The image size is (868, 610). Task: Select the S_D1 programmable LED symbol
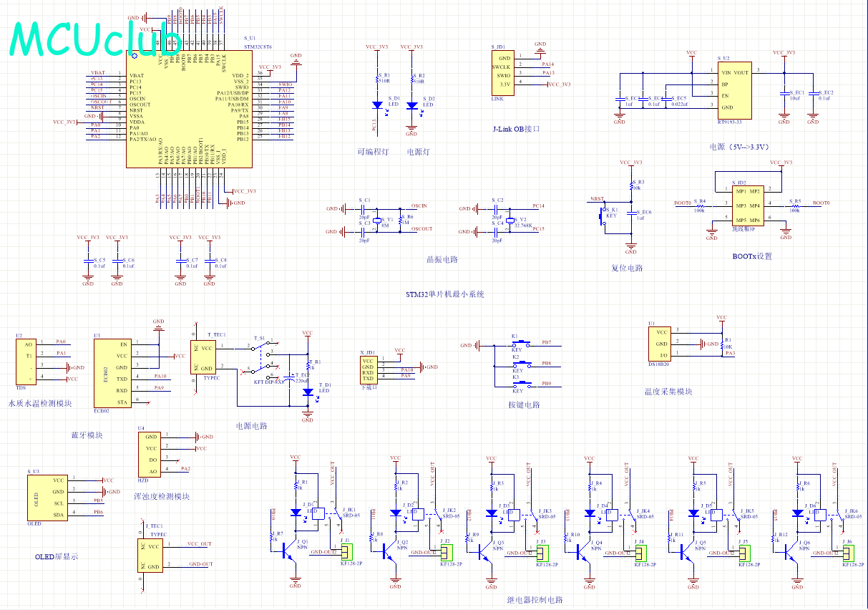378,105
